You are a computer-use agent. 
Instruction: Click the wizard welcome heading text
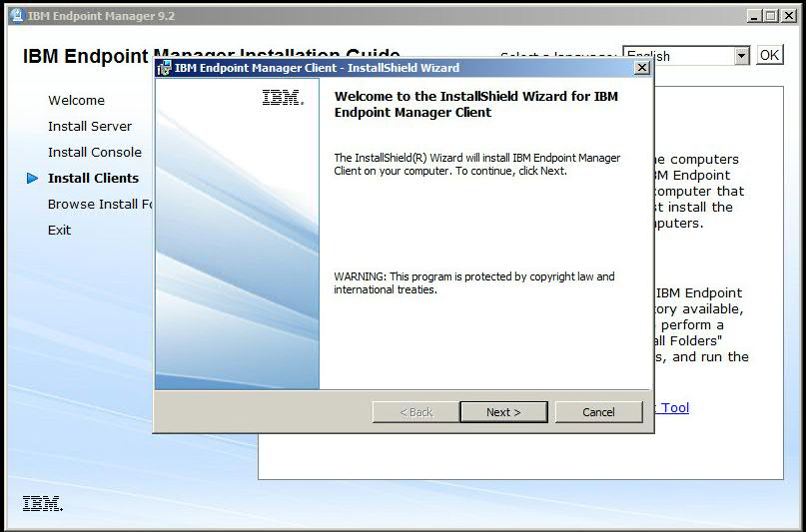click(476, 104)
